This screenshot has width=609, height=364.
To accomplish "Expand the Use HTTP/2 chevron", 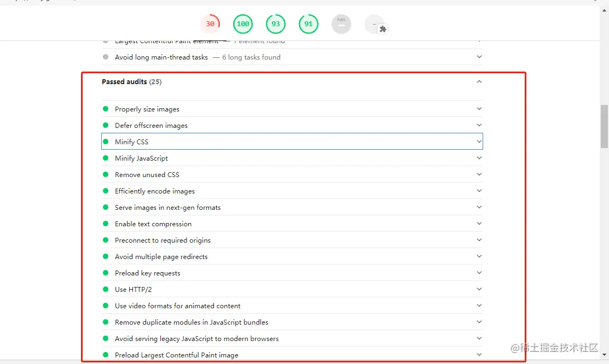I will 479,289.
